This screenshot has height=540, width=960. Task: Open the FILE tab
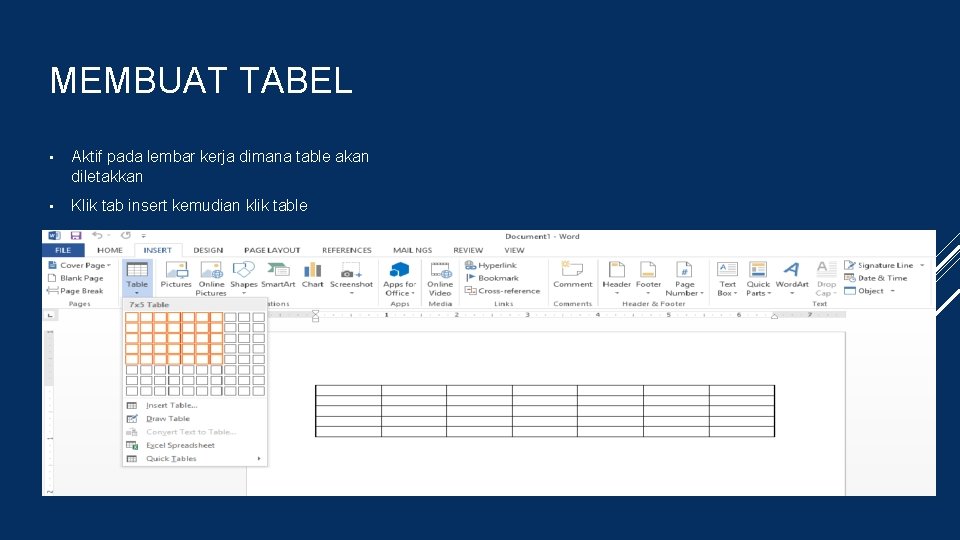63,250
